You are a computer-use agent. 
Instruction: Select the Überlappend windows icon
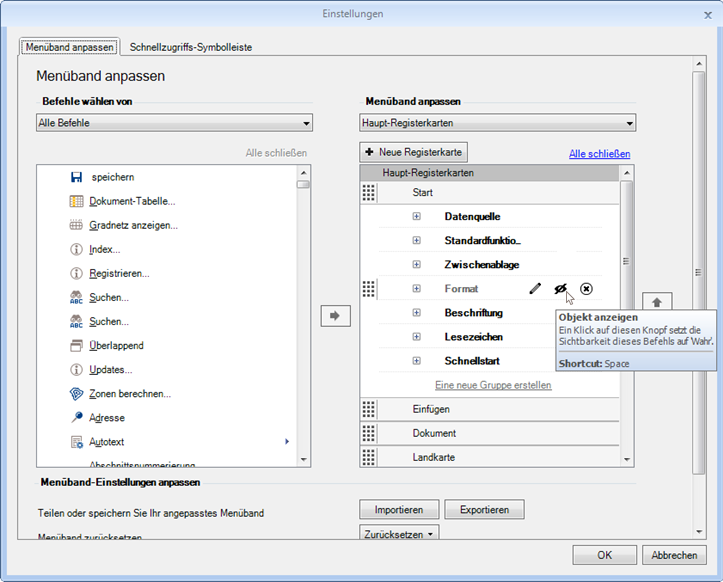[76, 345]
